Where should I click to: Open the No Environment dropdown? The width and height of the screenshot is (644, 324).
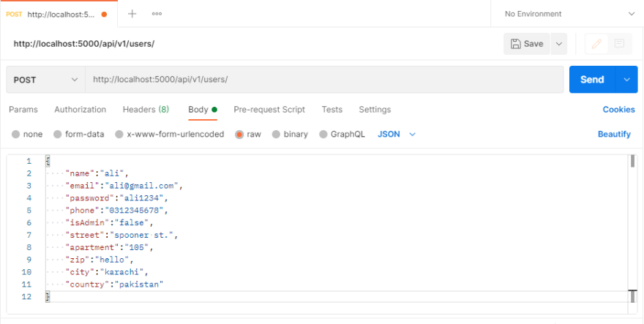click(569, 14)
